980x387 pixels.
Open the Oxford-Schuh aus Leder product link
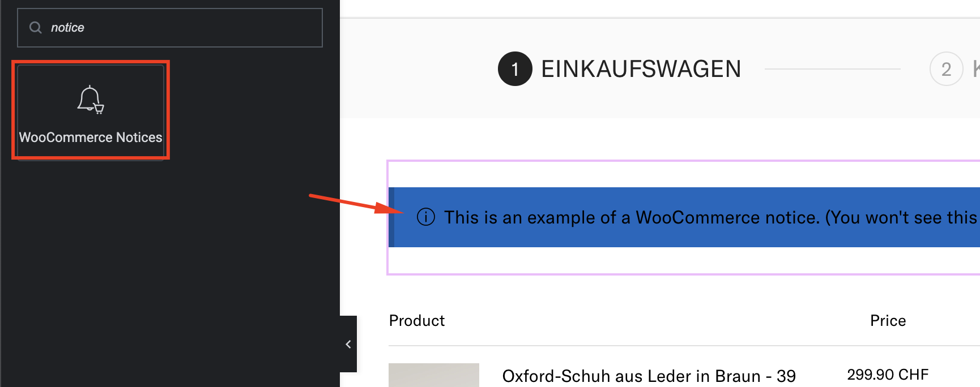pos(649,376)
